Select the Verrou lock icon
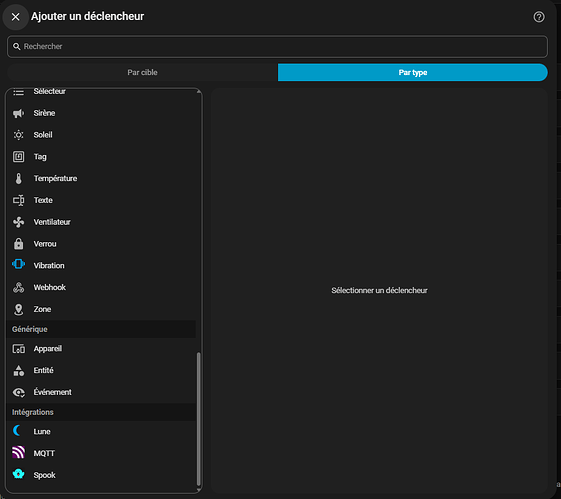The width and height of the screenshot is (561, 499). point(19,244)
